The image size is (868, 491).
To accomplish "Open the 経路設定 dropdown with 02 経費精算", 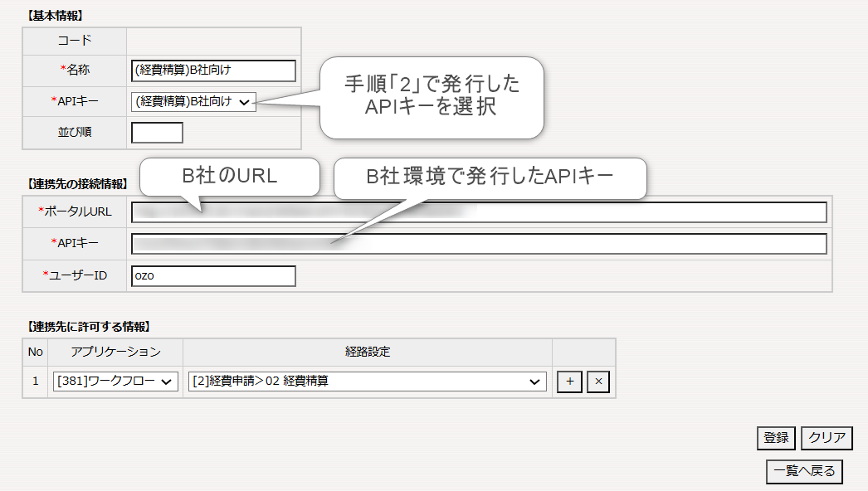I will coord(367,382).
